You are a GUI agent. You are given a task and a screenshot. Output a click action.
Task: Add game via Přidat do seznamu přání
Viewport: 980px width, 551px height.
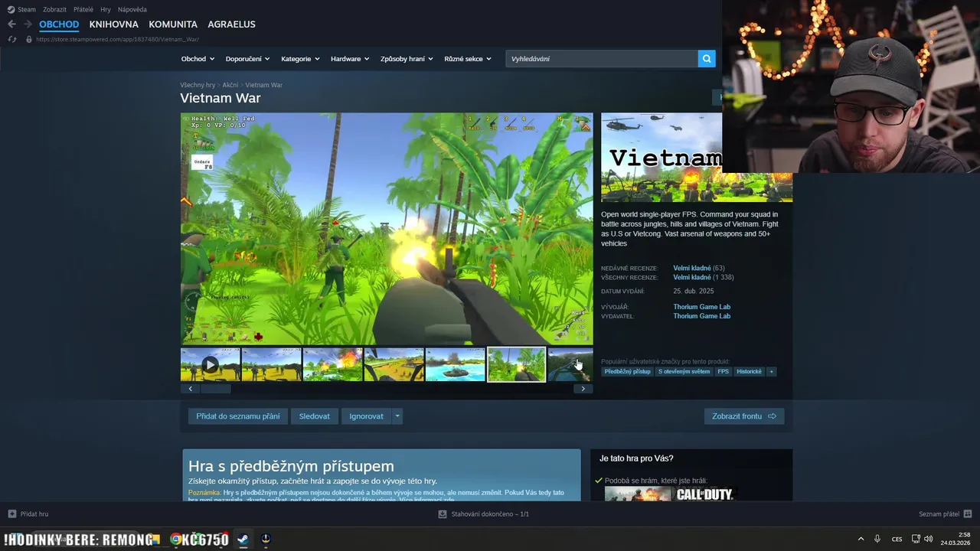click(238, 416)
